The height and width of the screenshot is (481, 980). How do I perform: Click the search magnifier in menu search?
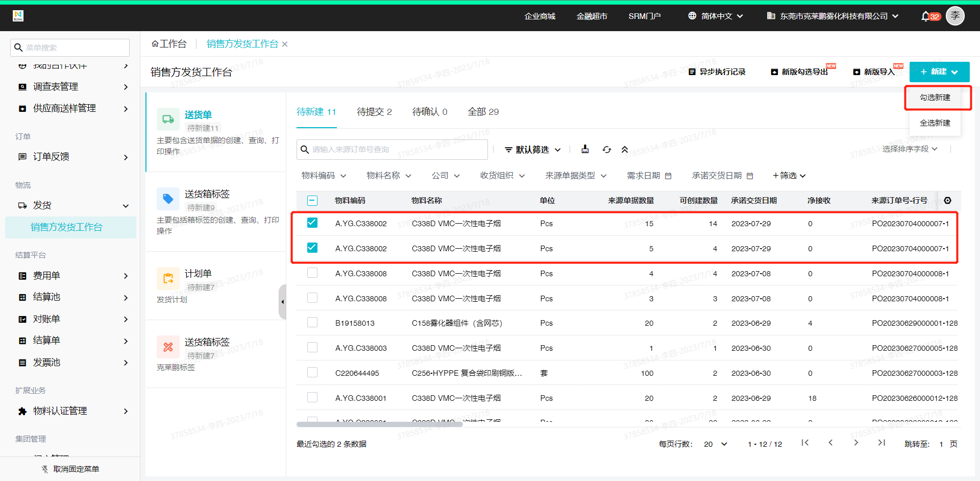[x=18, y=47]
